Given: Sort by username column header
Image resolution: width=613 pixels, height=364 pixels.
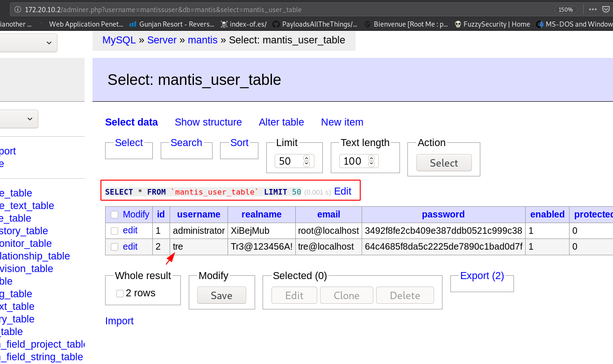Looking at the screenshot, I should (x=199, y=214).
